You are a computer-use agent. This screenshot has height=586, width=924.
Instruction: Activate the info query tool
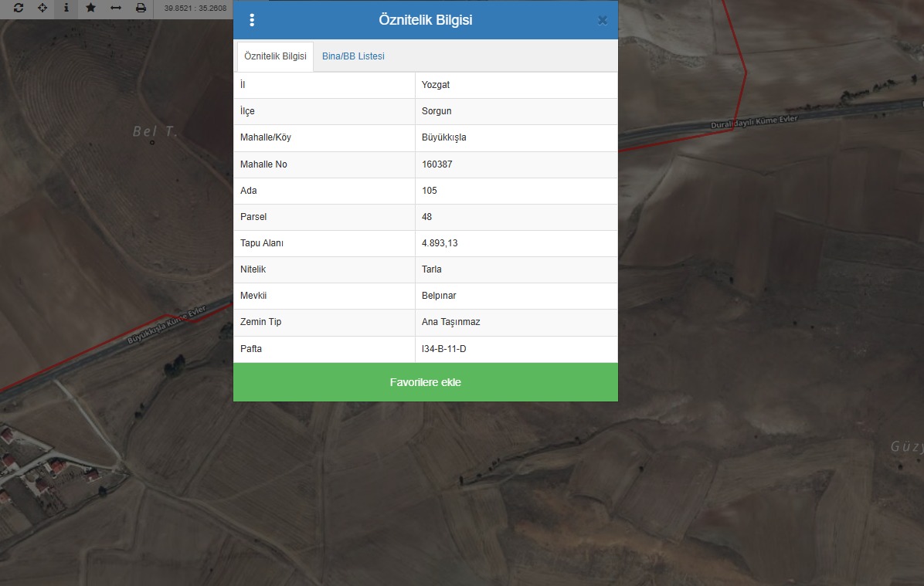(x=66, y=8)
